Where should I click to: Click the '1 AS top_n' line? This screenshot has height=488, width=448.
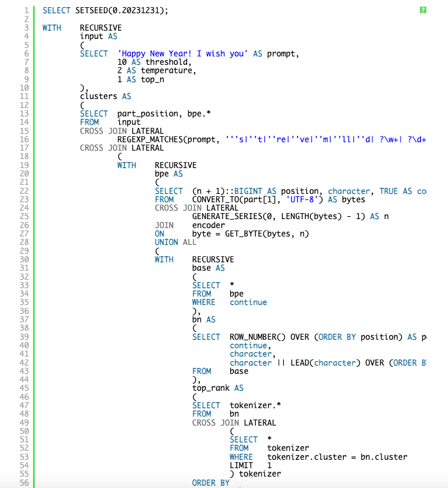[140, 79]
